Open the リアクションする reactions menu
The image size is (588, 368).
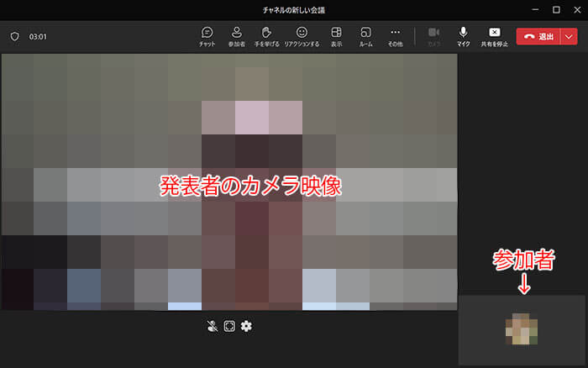pyautogui.click(x=302, y=37)
